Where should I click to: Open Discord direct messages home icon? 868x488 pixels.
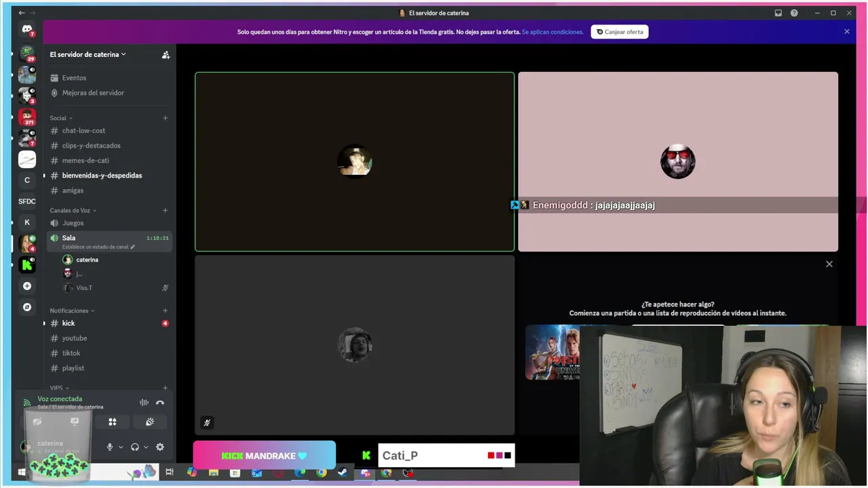pyautogui.click(x=27, y=30)
